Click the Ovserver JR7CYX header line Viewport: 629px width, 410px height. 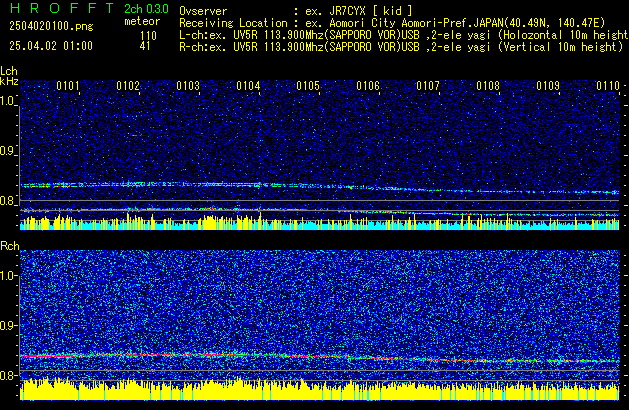coord(296,11)
